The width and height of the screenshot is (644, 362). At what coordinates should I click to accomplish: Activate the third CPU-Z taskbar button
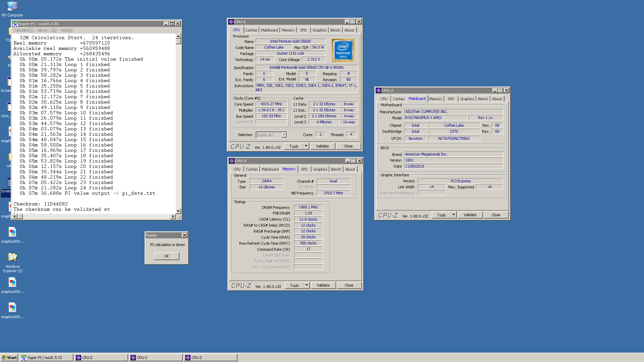pos(210,358)
